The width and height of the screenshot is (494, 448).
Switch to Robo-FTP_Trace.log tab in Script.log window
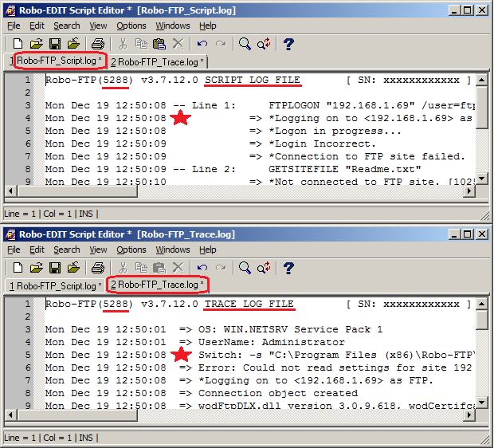point(157,61)
